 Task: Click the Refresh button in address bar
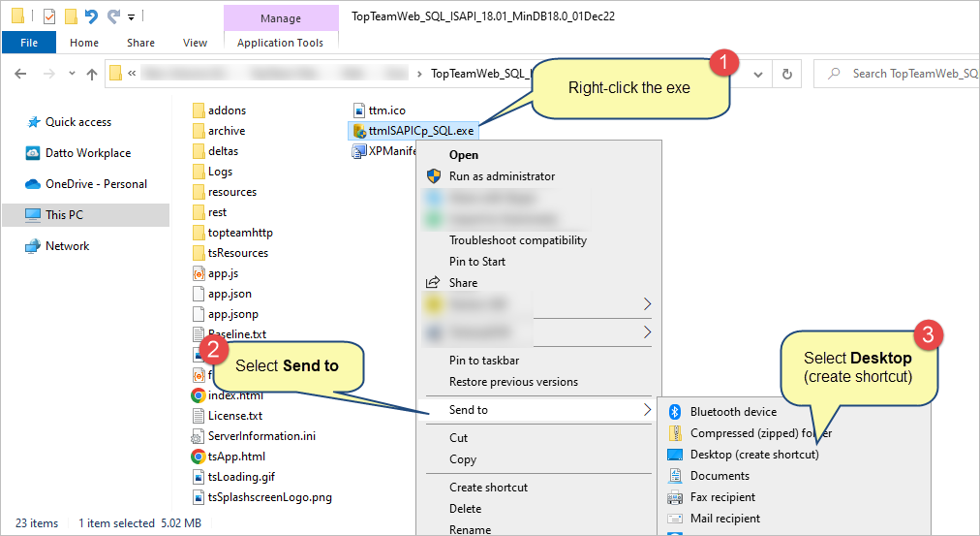[x=787, y=75]
